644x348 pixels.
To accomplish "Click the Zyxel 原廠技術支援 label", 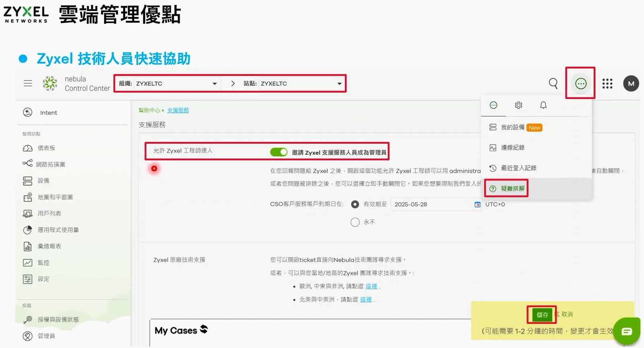I will click(x=179, y=260).
